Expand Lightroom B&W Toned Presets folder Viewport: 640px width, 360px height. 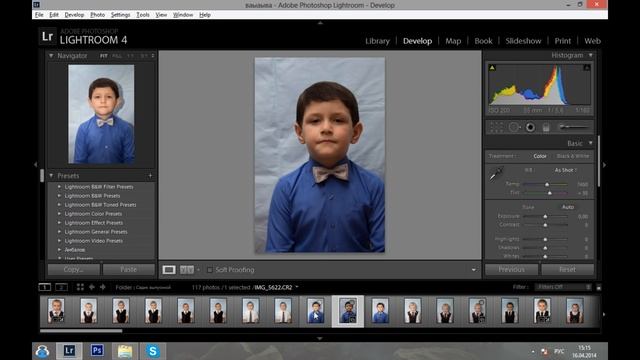click(x=59, y=204)
